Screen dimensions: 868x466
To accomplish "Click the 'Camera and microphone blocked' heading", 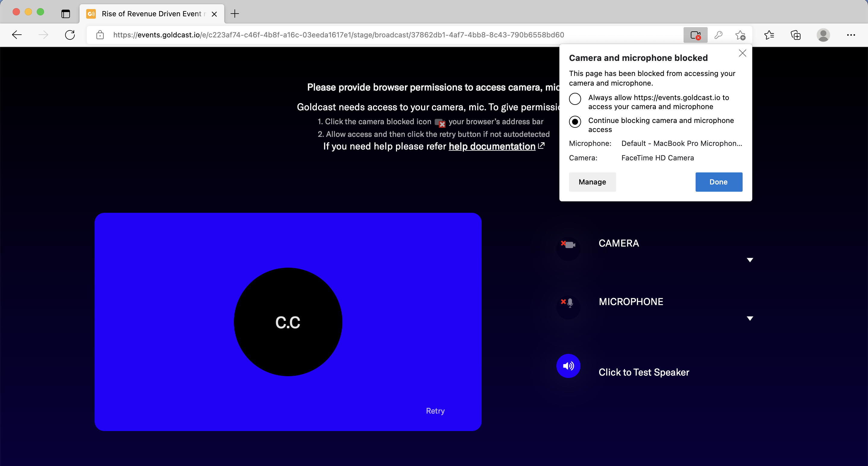I will coord(638,58).
